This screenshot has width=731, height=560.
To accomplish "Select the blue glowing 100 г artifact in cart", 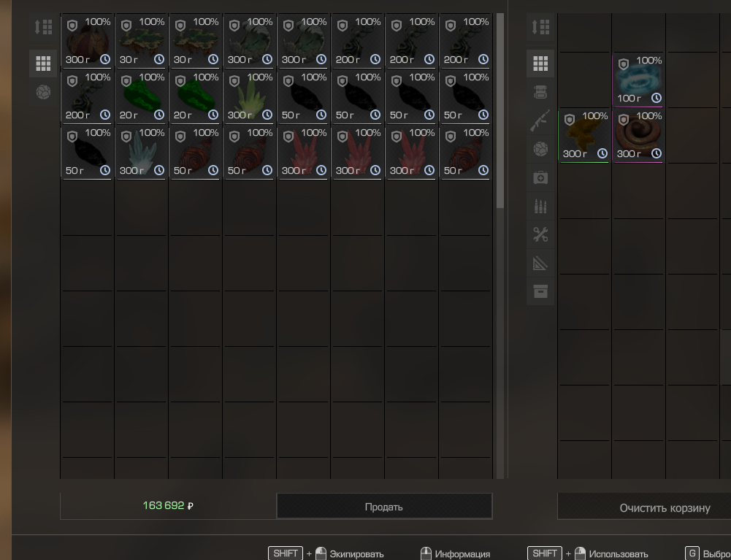I will tap(638, 80).
